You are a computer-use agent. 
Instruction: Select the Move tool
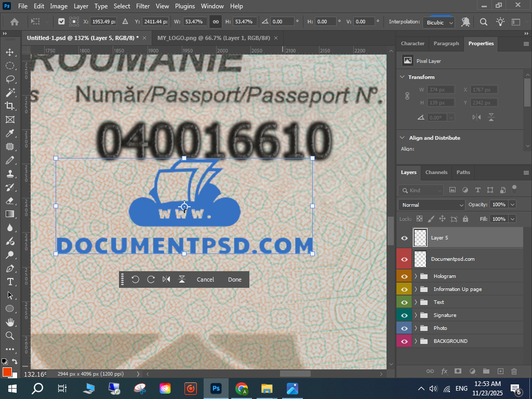pyautogui.click(x=9, y=52)
